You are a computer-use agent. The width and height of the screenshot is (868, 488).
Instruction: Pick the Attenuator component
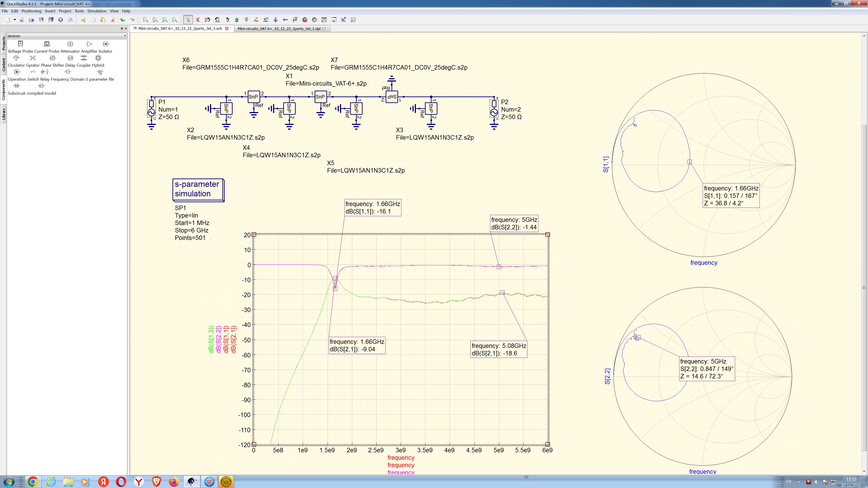click(70, 44)
